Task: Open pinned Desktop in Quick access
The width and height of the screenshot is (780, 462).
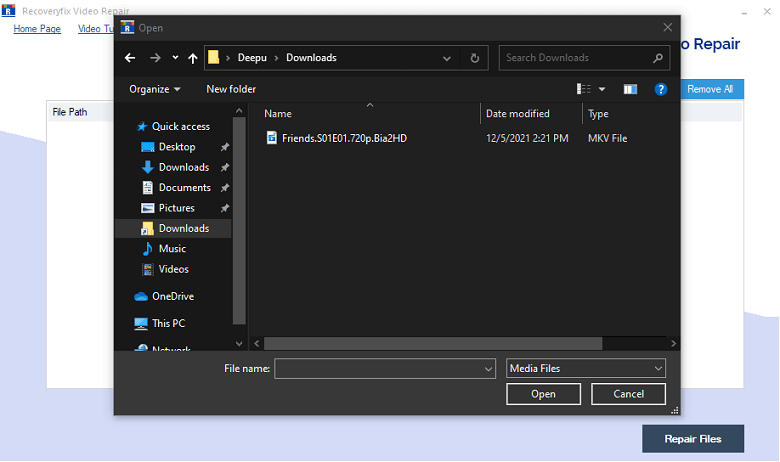Action: point(177,147)
